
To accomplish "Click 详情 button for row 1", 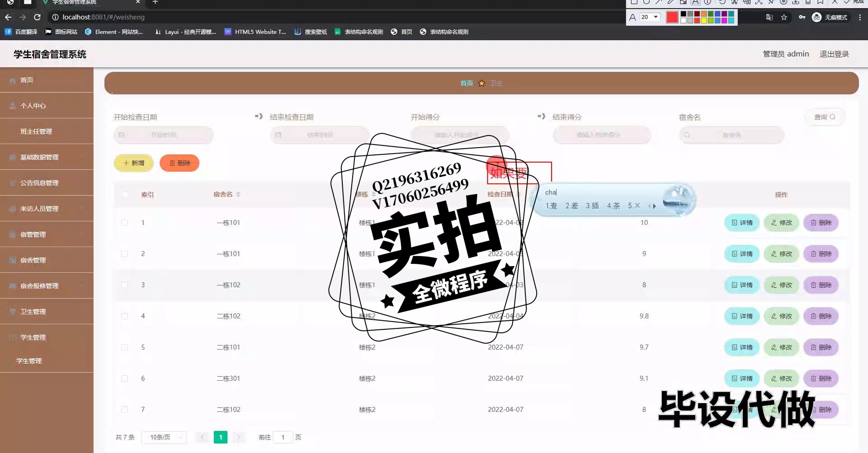I will point(742,223).
